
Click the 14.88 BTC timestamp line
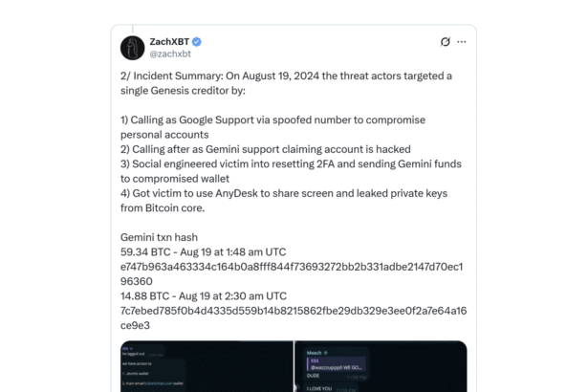203,295
